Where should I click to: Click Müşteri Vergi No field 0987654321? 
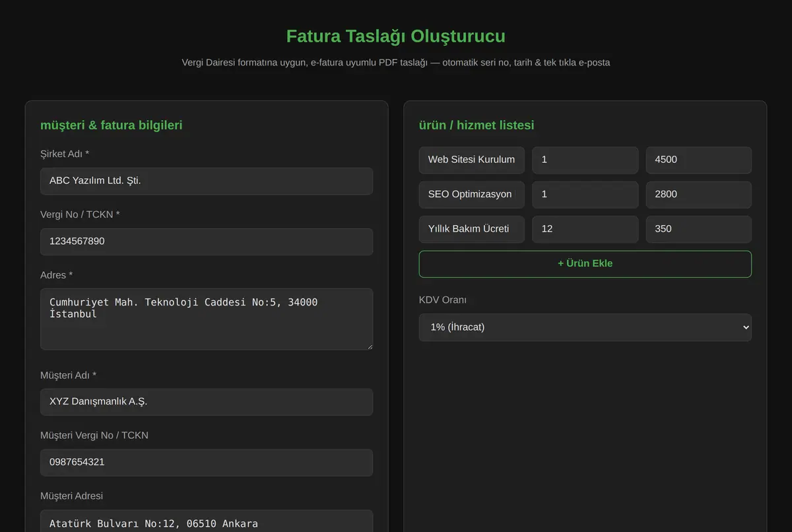point(207,463)
